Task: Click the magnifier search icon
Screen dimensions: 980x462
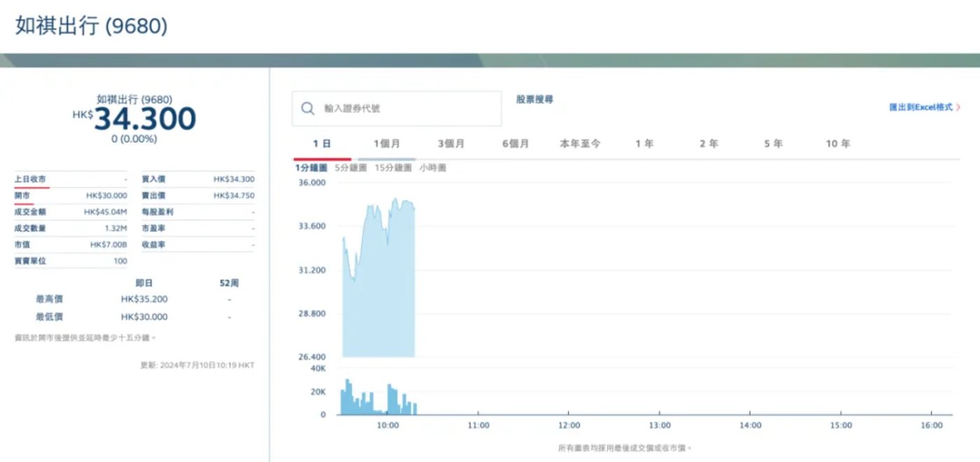Action: (307, 108)
